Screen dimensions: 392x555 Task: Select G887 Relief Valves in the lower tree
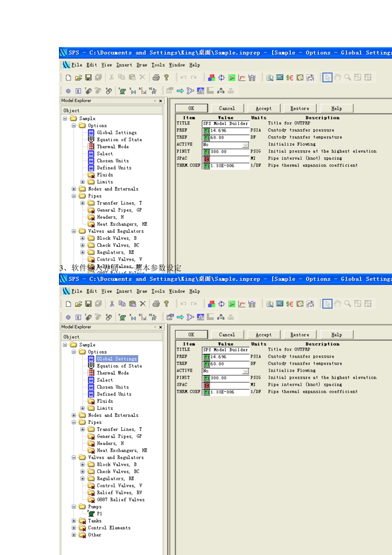[120, 500]
